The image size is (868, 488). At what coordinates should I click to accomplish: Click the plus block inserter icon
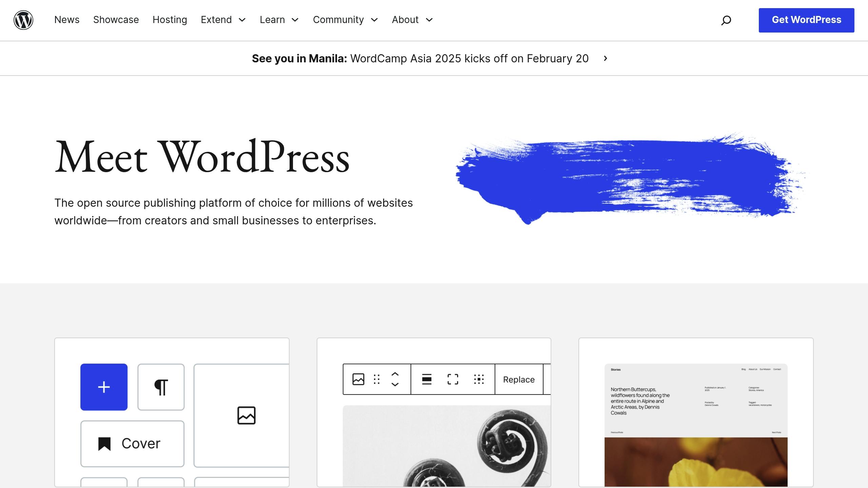click(104, 387)
